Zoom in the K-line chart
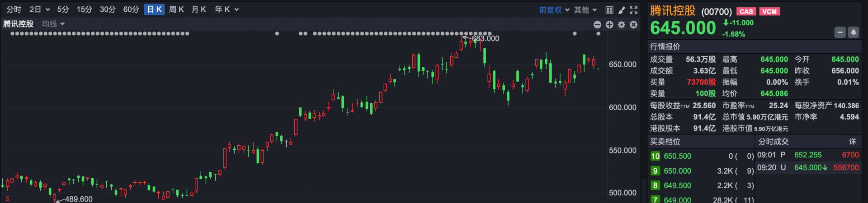This screenshot has height=203, width=868. point(609,25)
